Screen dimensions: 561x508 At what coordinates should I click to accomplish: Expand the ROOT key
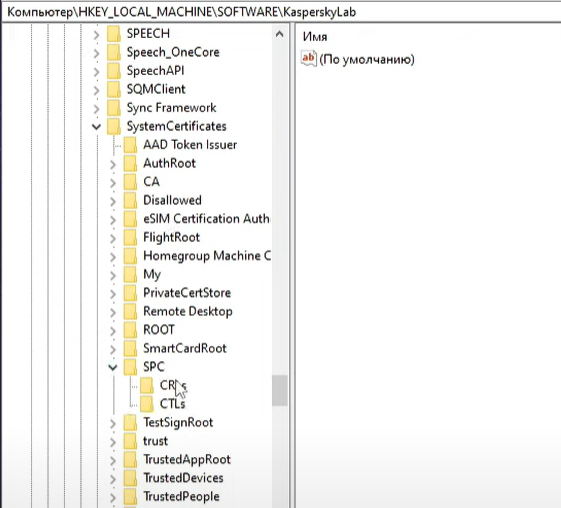[113, 331]
